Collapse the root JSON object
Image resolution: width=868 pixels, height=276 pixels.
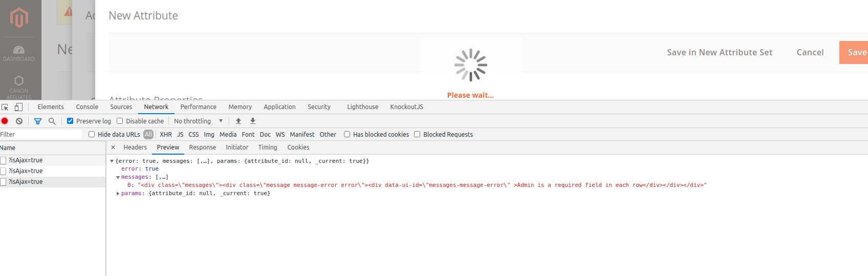[112, 161]
